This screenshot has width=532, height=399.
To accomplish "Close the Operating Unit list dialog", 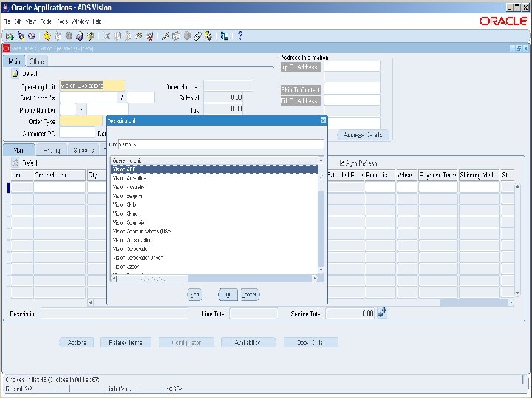I will 323,120.
